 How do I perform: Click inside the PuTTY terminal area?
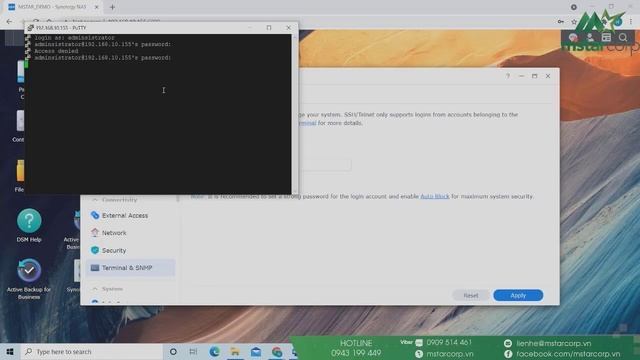coord(159,114)
